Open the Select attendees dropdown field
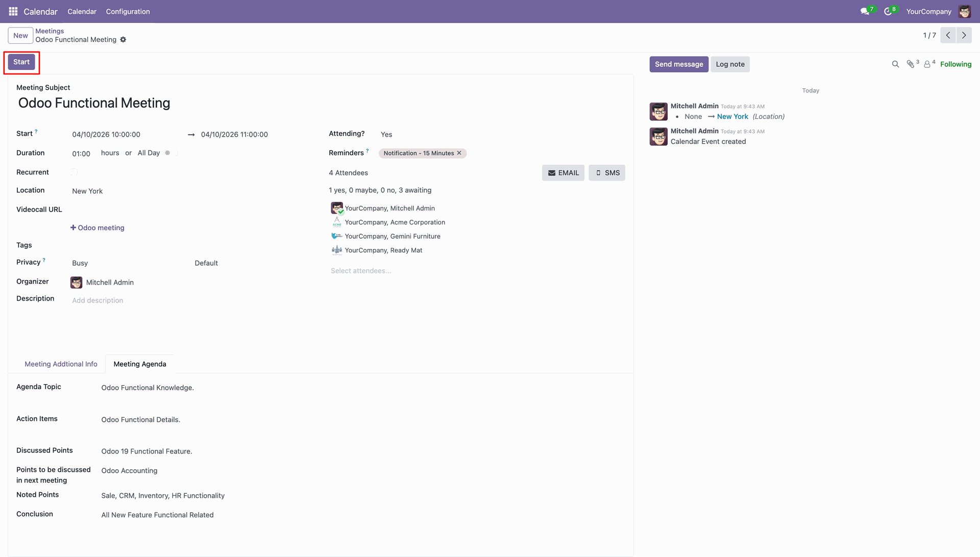The width and height of the screenshot is (980, 557). [477, 271]
